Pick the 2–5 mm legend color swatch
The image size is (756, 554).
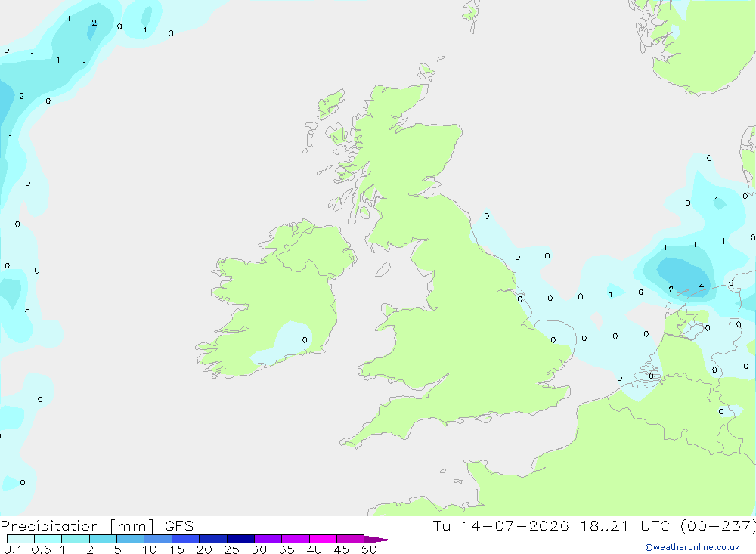(x=103, y=539)
